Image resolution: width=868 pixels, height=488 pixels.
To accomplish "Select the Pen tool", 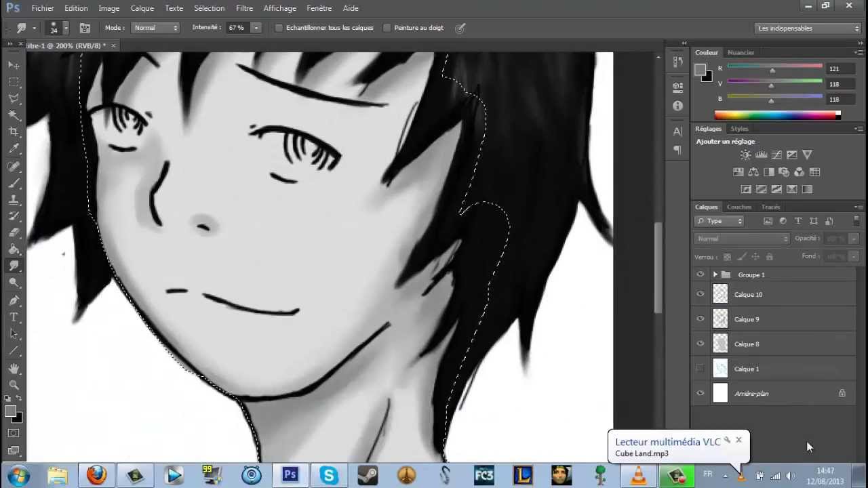I will coord(14,300).
